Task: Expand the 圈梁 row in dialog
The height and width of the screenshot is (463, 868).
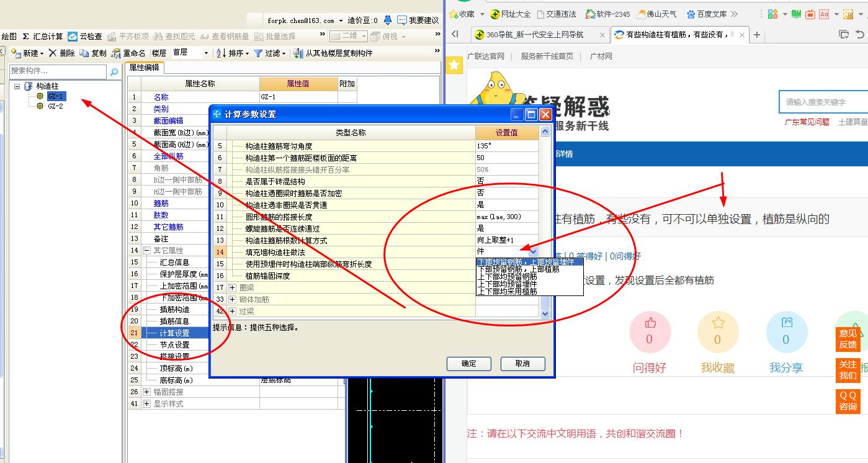Action: pyautogui.click(x=233, y=288)
